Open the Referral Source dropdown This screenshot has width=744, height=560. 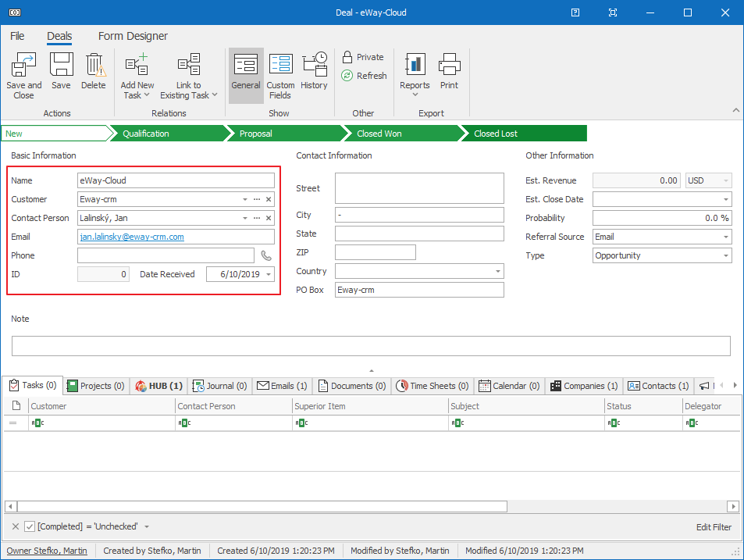coord(725,237)
